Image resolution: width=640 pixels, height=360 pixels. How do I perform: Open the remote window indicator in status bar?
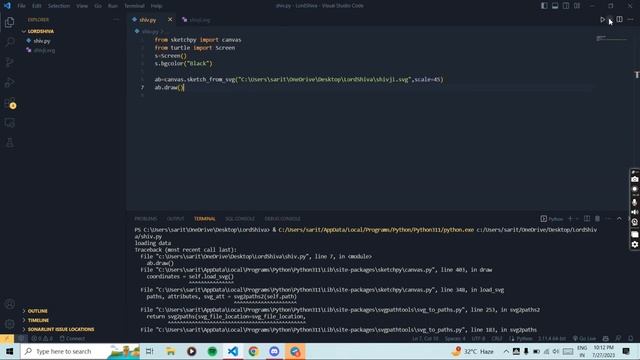7,338
